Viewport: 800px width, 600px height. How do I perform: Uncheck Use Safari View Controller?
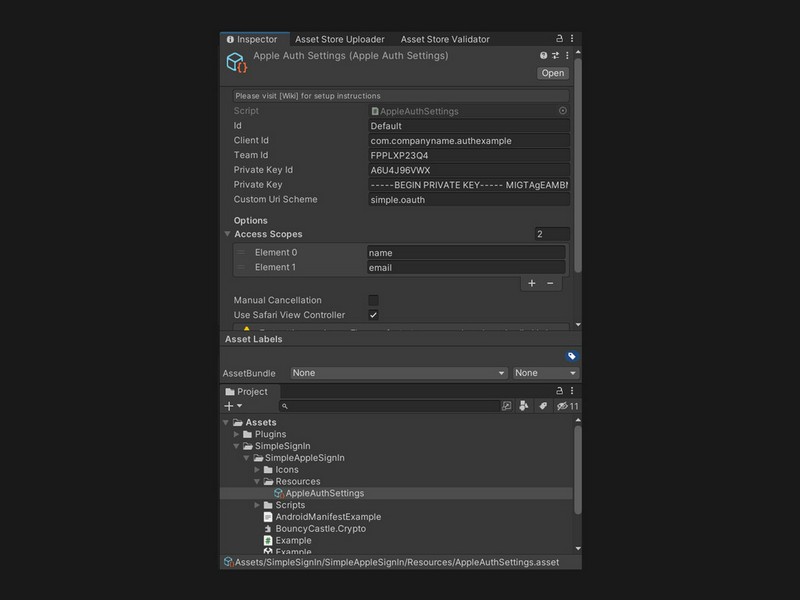373,315
